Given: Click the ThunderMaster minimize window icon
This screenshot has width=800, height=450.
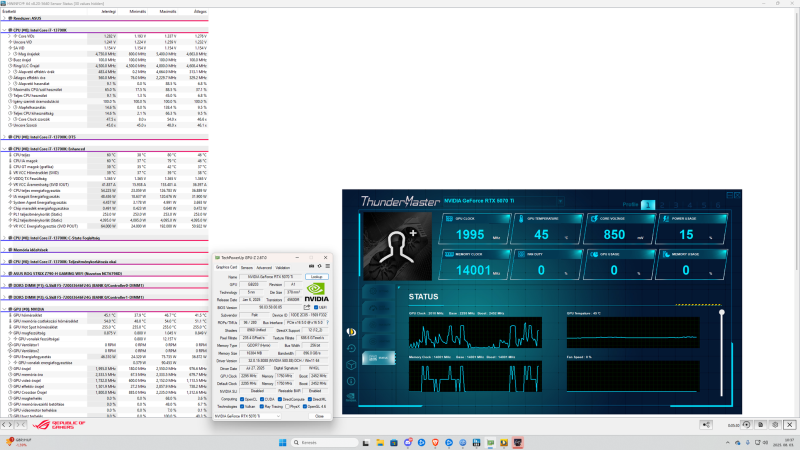Looking at the screenshot, I should (730, 195).
